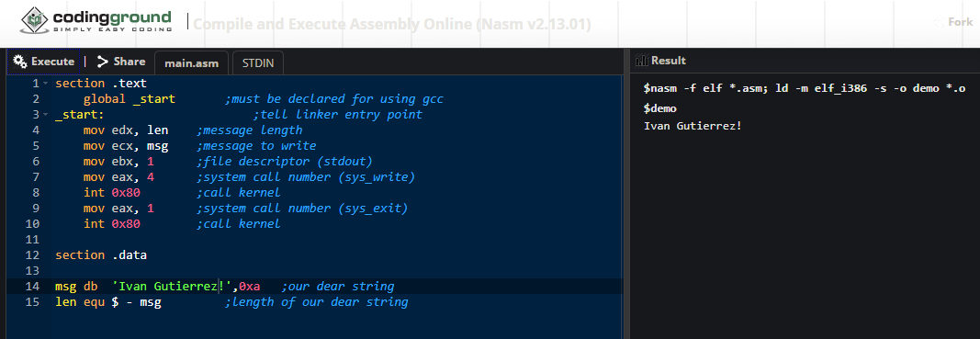
Task: Click the '$demo' output line
Action: pos(660,108)
